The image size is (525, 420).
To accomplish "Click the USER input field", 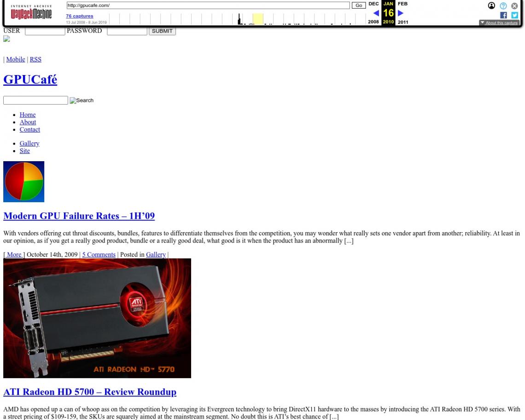I will coord(45,31).
